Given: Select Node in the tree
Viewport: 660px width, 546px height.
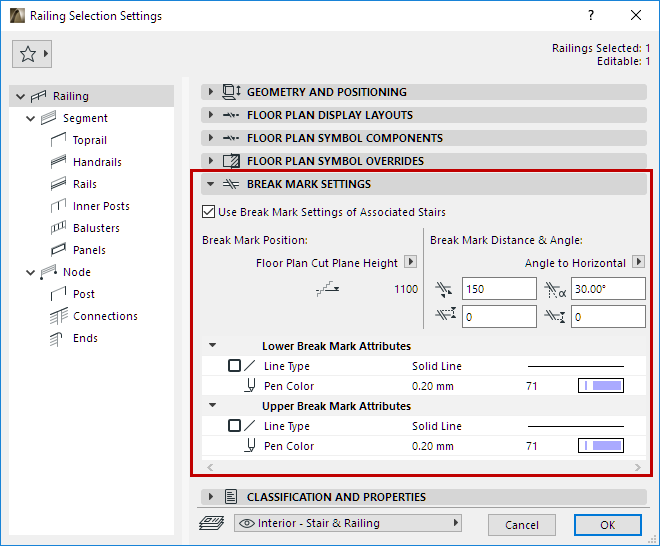Looking at the screenshot, I should (77, 272).
